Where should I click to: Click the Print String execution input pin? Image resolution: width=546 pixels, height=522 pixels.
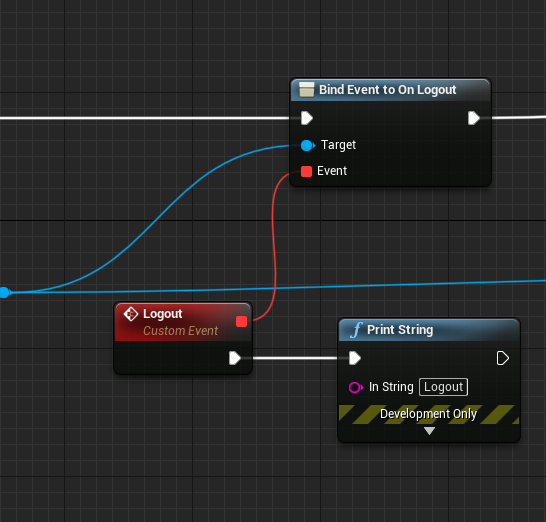tap(355, 358)
